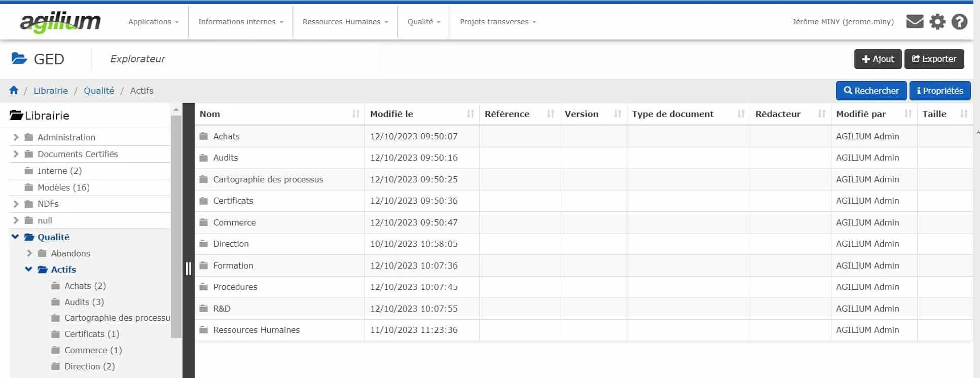Select Achats (2) in the tree
980x378 pixels.
click(x=85, y=286)
